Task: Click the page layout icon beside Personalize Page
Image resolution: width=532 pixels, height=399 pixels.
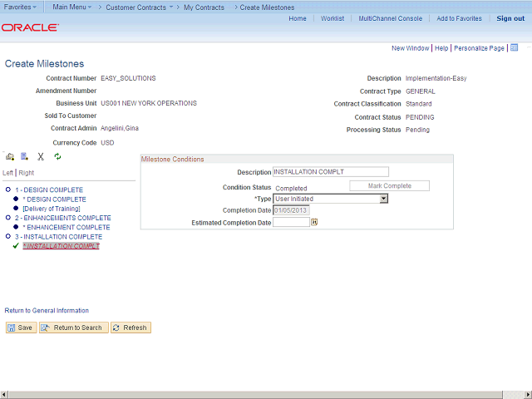Action: [x=515, y=48]
